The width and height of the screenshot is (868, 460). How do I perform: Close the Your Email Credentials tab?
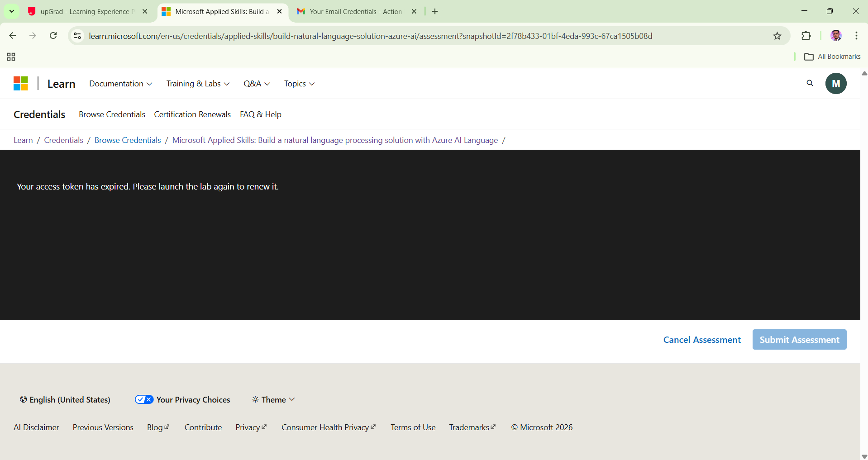pyautogui.click(x=414, y=11)
